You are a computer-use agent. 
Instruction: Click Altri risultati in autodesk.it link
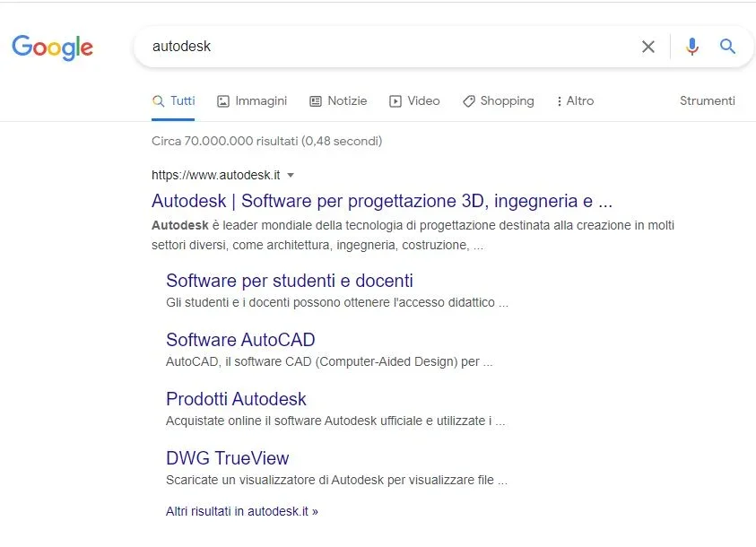[241, 511]
